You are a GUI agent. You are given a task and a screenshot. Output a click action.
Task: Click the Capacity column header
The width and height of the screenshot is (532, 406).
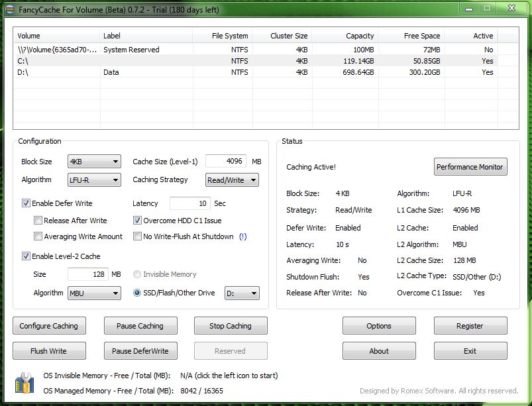345,36
